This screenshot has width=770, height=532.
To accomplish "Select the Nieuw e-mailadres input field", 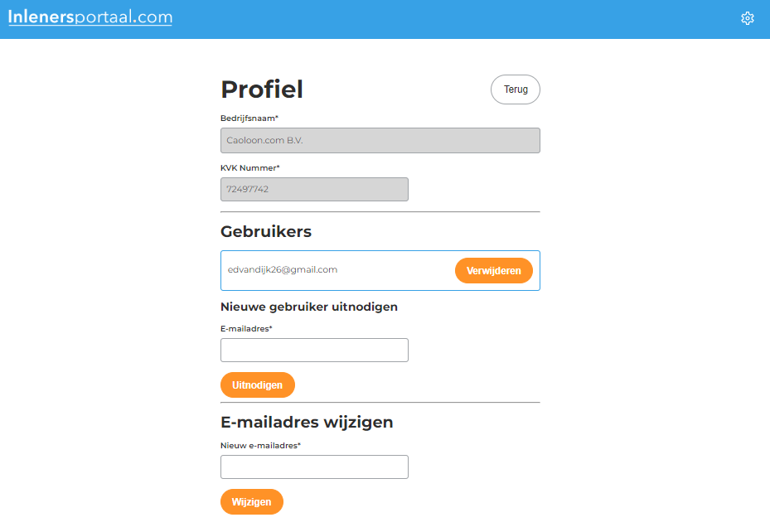I will (x=313, y=467).
